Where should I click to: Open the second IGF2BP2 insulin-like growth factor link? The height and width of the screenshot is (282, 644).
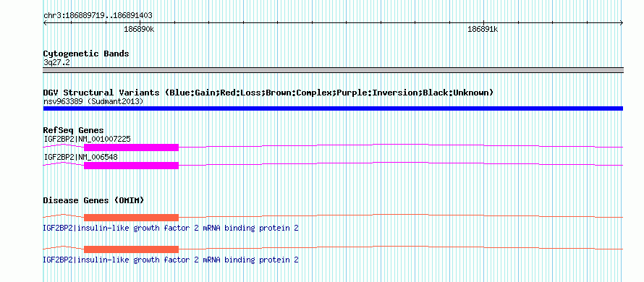click(x=171, y=260)
